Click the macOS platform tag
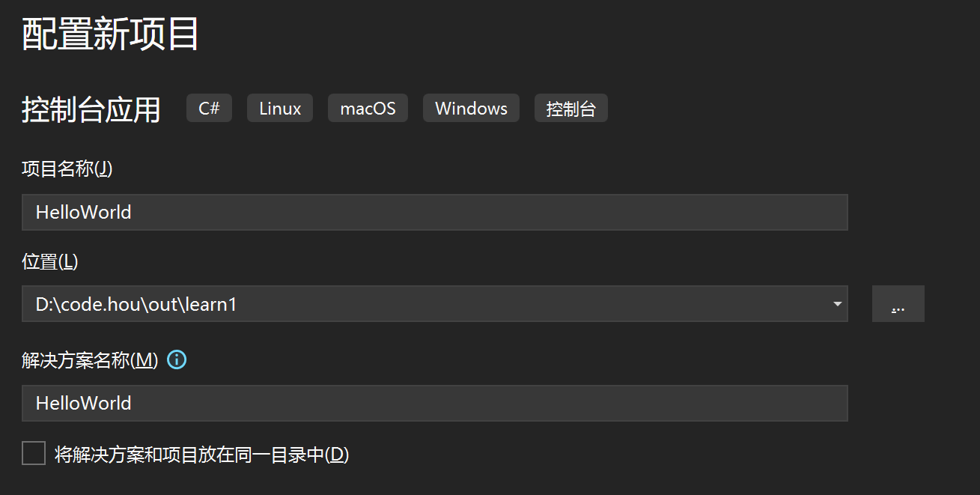Viewport: 980px width, 495px height. click(368, 109)
